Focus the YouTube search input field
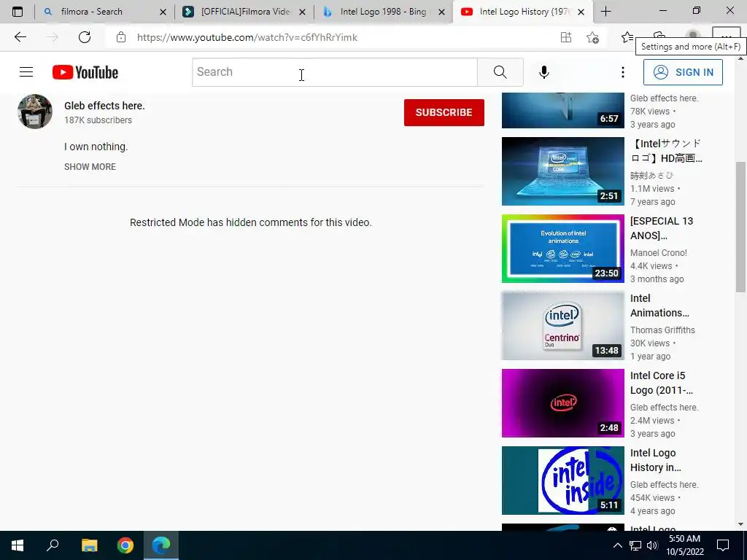The image size is (747, 560). (334, 72)
